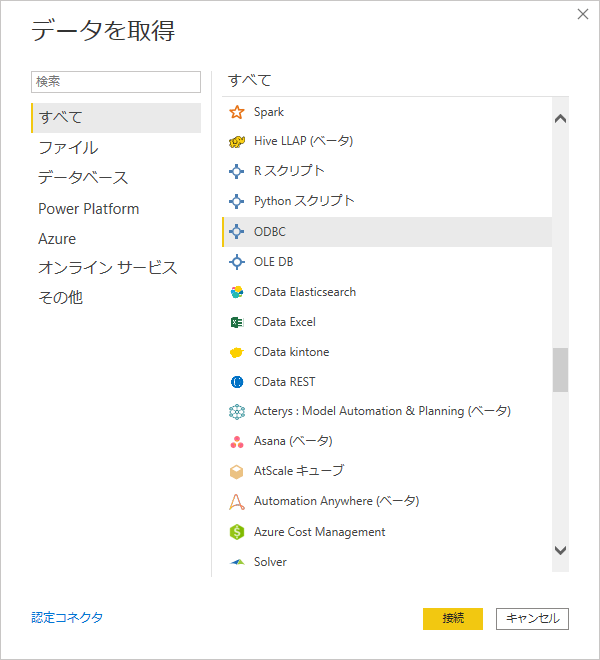Select Automation Anywhere (ベータ) label

[336, 501]
